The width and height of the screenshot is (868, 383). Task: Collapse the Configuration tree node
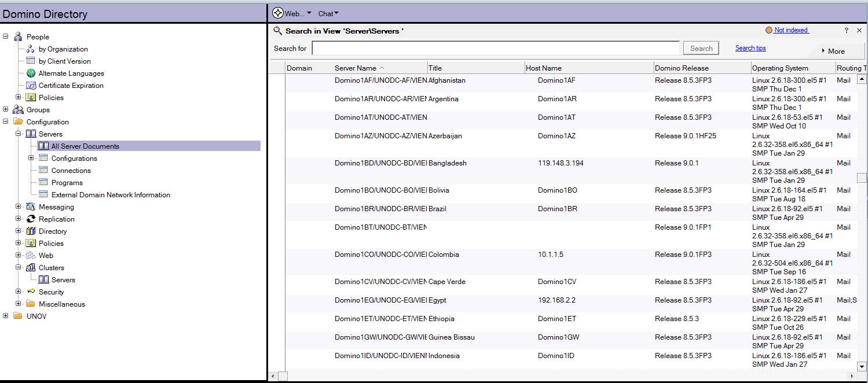[6, 122]
